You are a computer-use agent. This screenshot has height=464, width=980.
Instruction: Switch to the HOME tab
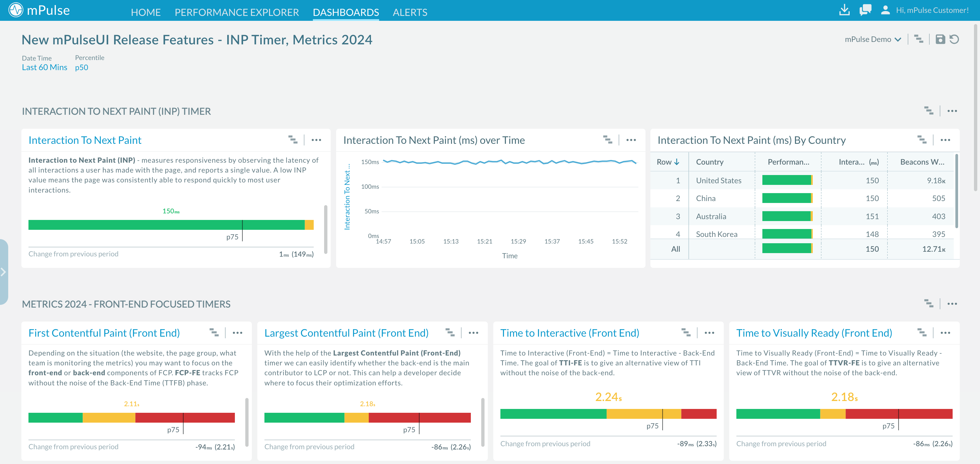(146, 12)
